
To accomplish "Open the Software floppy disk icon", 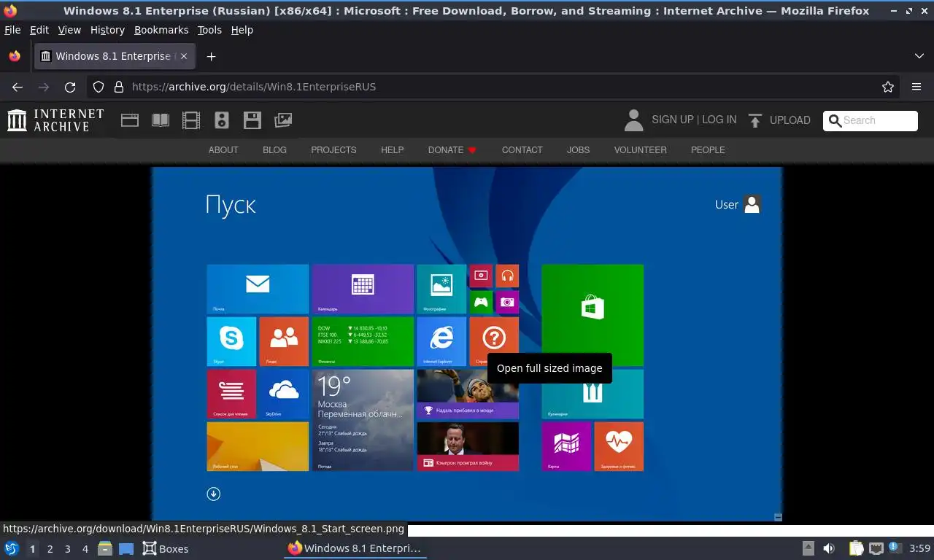I will point(252,120).
